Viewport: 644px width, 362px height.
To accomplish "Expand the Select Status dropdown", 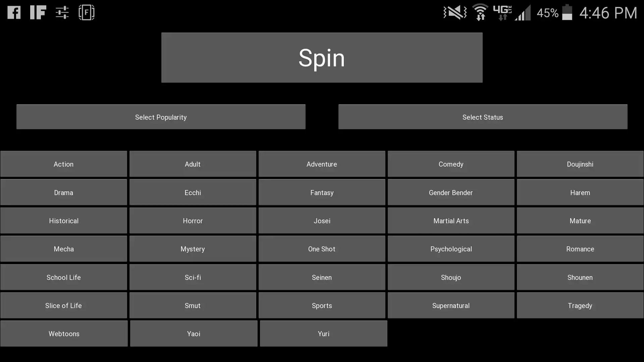I will (483, 116).
